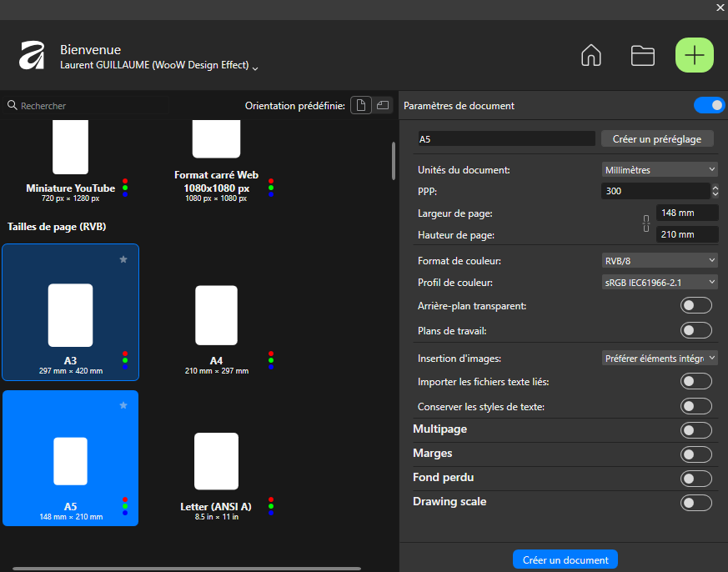Open the folder icon to browse files
This screenshot has width=728, height=572.
click(642, 56)
